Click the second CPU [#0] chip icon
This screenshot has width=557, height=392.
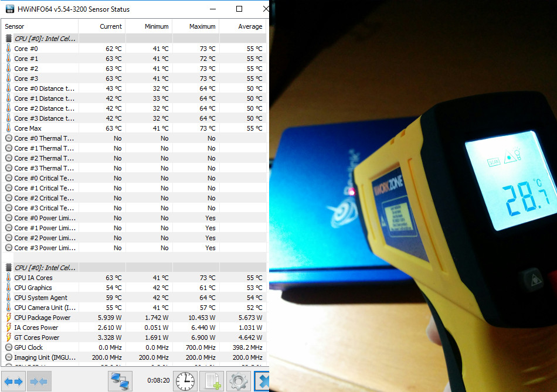click(x=9, y=267)
